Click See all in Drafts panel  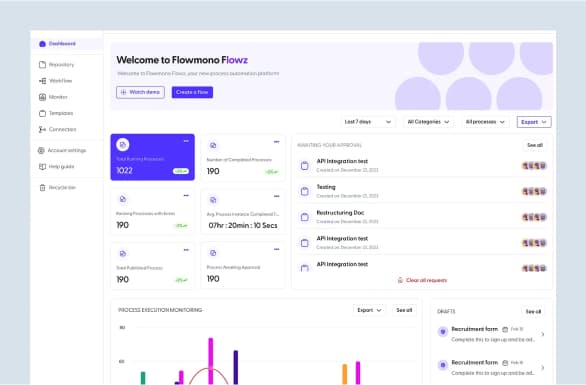[x=533, y=312]
